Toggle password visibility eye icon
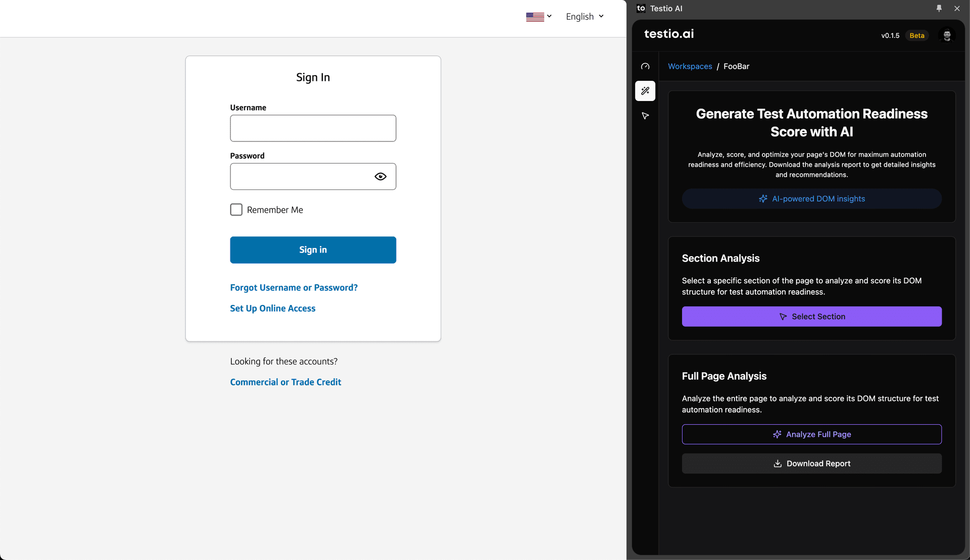Viewport: 970px width, 560px height. [x=380, y=176]
